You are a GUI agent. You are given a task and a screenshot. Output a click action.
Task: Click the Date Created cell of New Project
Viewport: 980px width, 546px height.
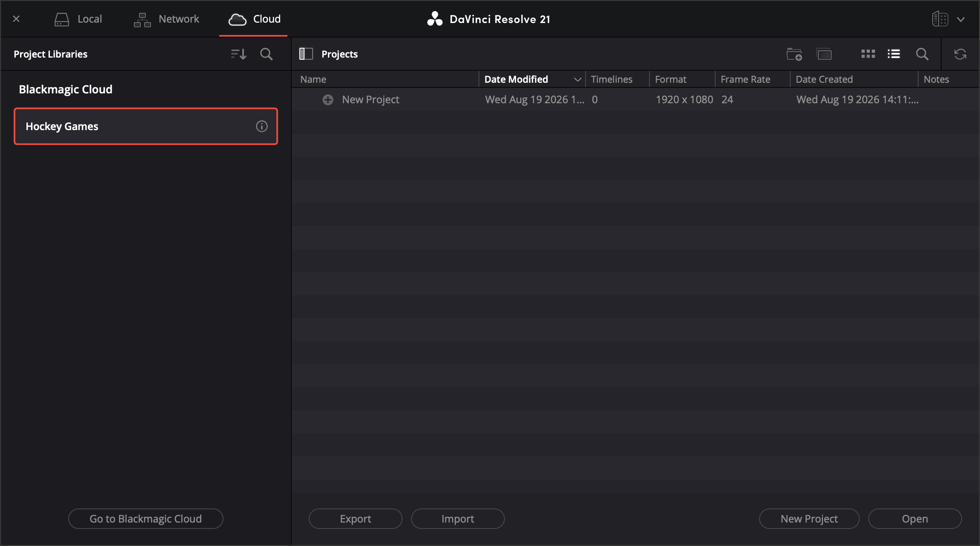(x=858, y=100)
